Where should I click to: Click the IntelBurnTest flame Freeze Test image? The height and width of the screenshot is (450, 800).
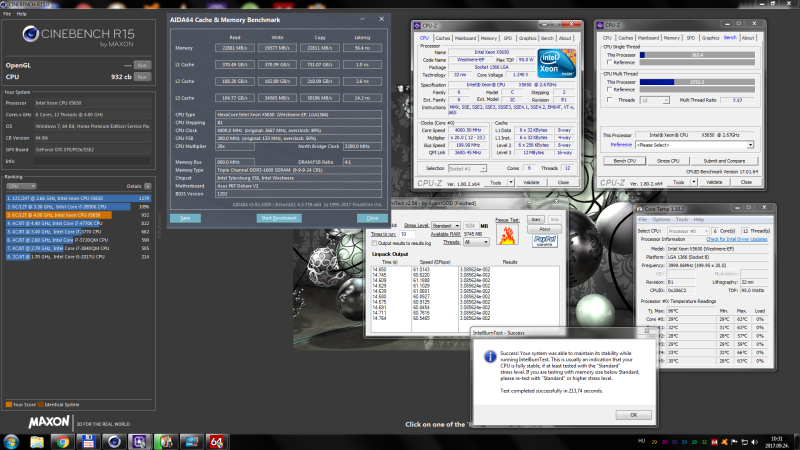[507, 235]
